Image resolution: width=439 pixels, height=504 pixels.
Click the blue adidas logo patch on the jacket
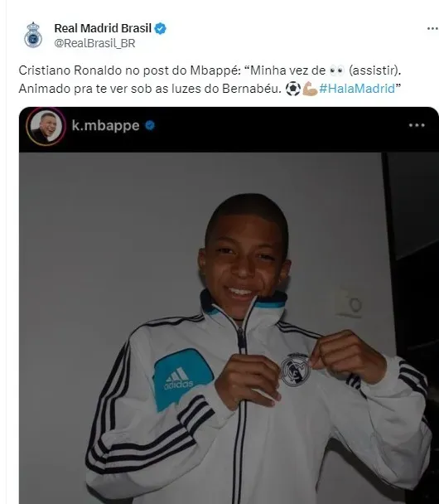183,380
